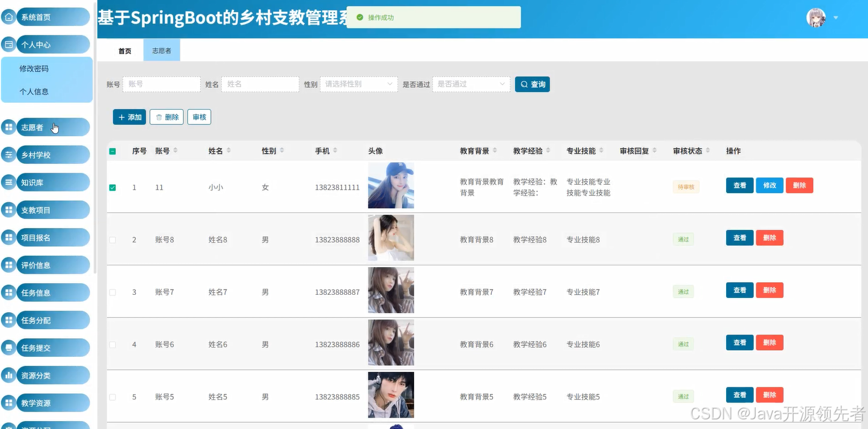868x429 pixels.
Task: Check the checkbox for row 账号6
Action: [112, 344]
